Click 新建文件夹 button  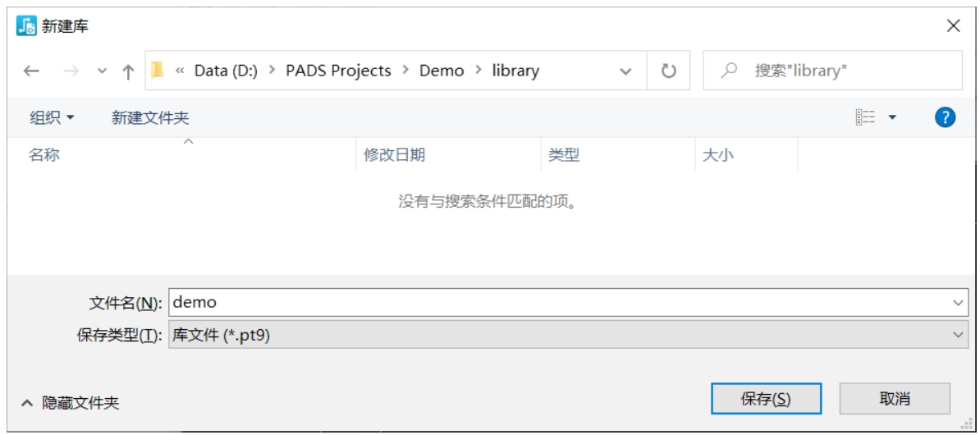click(150, 117)
